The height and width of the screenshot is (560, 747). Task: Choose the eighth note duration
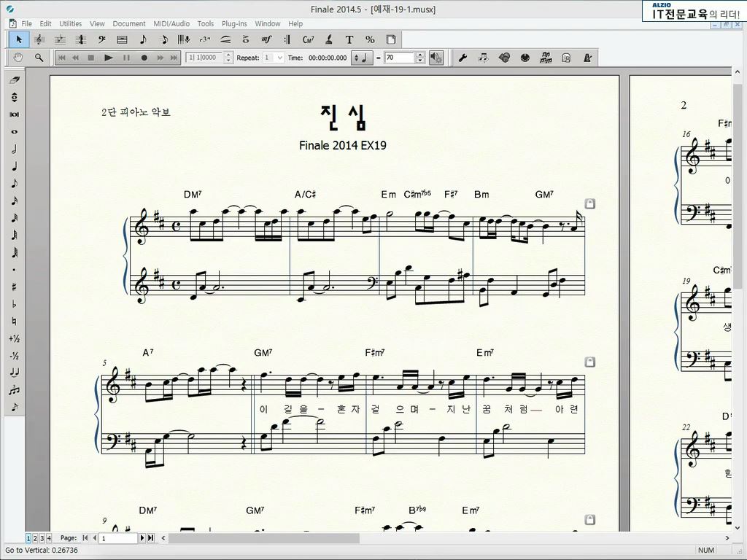click(x=15, y=183)
